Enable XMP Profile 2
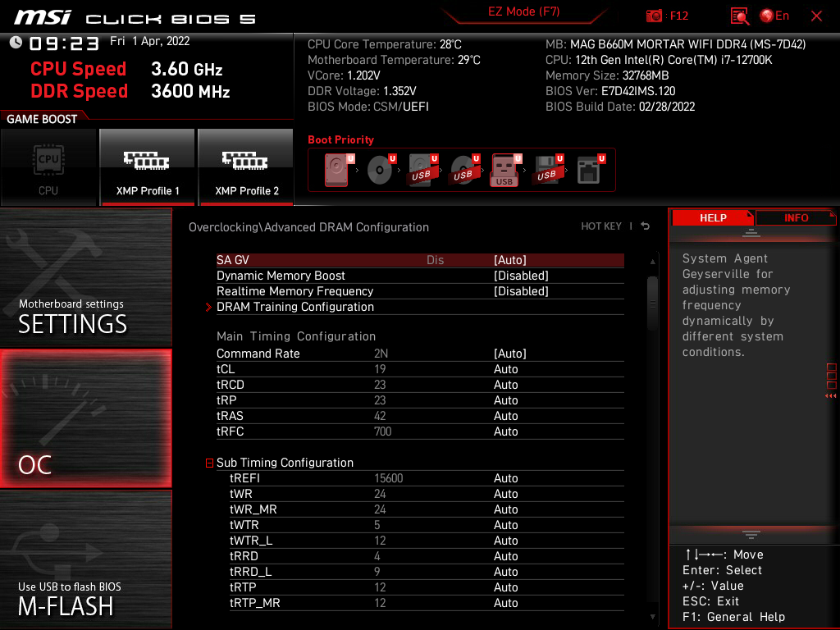 pos(246,167)
